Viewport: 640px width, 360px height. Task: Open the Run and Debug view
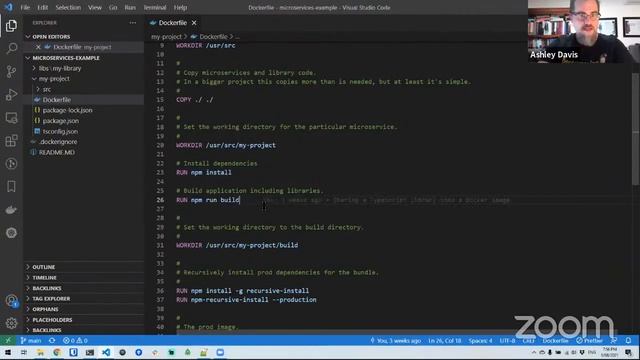[x=11, y=95]
